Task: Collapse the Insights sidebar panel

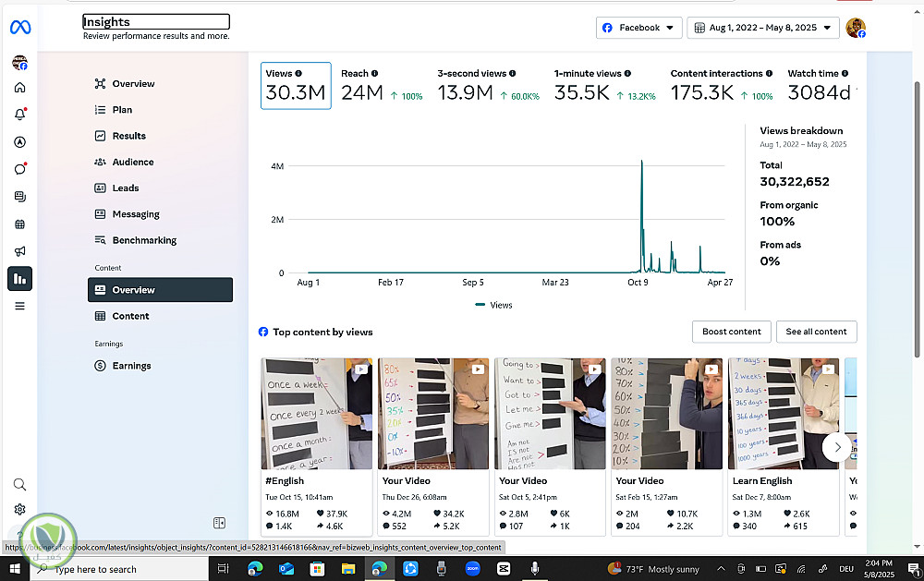Action: (x=219, y=524)
